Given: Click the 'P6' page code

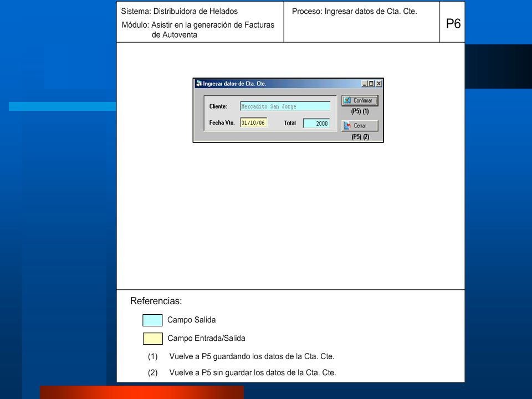Looking at the screenshot, I should pos(453,24).
